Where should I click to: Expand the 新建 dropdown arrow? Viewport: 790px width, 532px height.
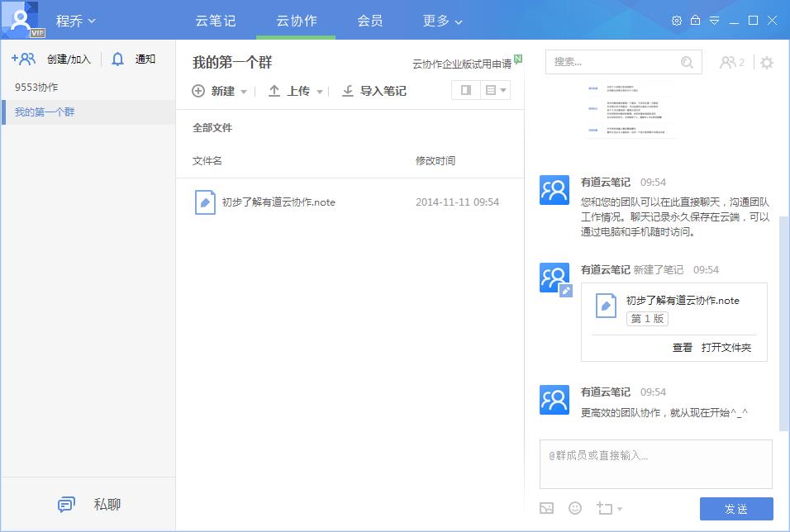point(245,91)
